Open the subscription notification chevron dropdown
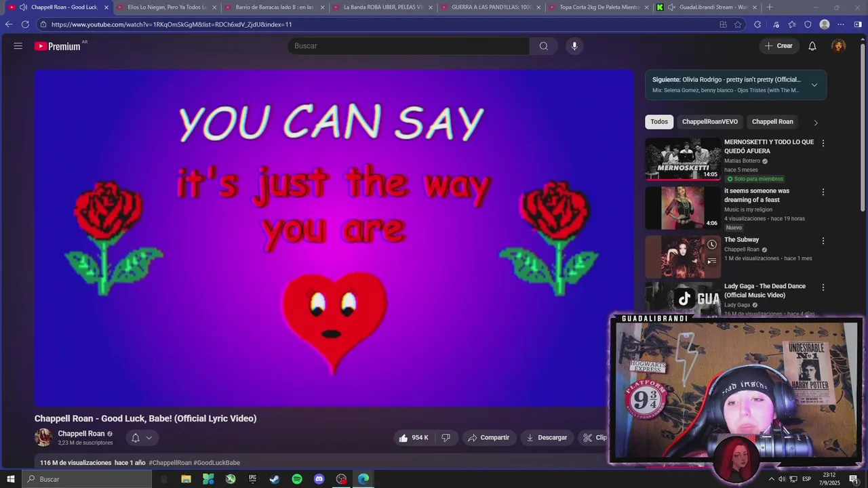Image resolution: width=868 pixels, height=488 pixels. click(x=149, y=438)
